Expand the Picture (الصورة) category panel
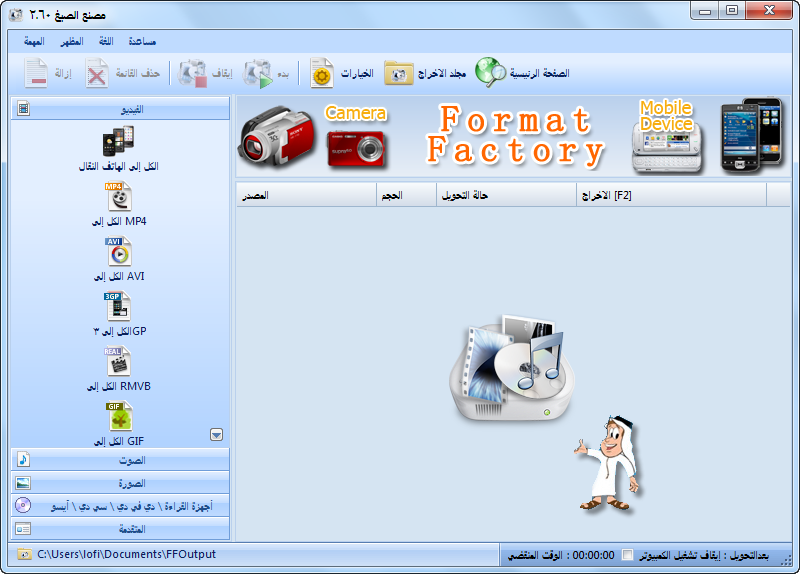The height and width of the screenshot is (574, 800). (120, 483)
